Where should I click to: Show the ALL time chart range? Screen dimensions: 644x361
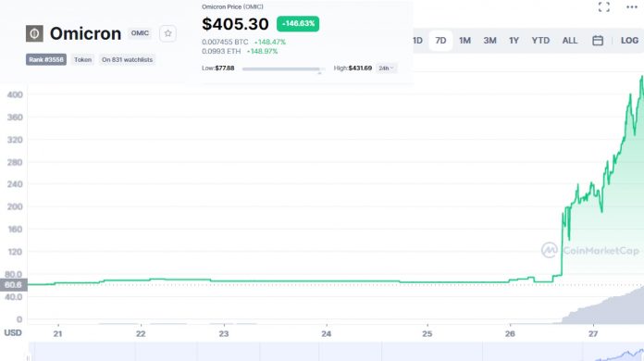[570, 41]
